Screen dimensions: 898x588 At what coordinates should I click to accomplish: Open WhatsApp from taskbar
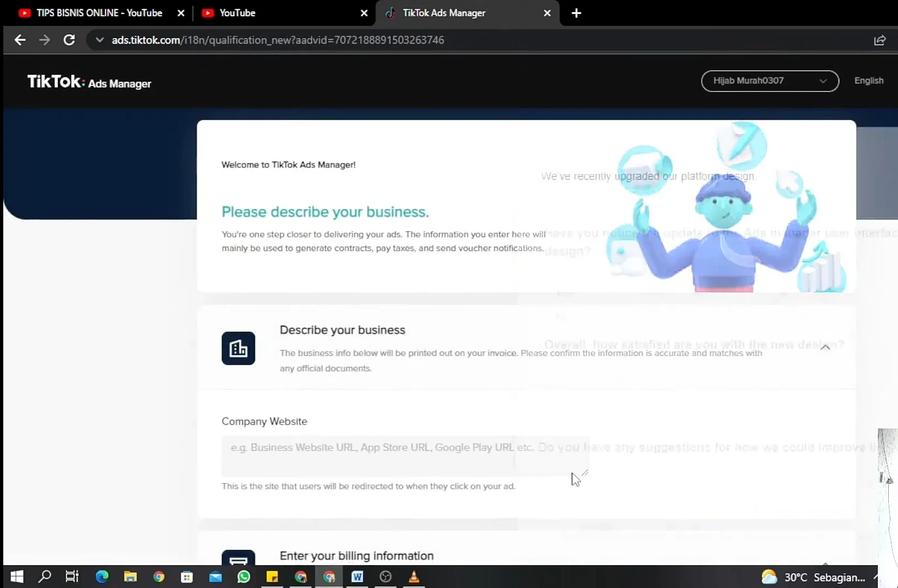pyautogui.click(x=244, y=577)
